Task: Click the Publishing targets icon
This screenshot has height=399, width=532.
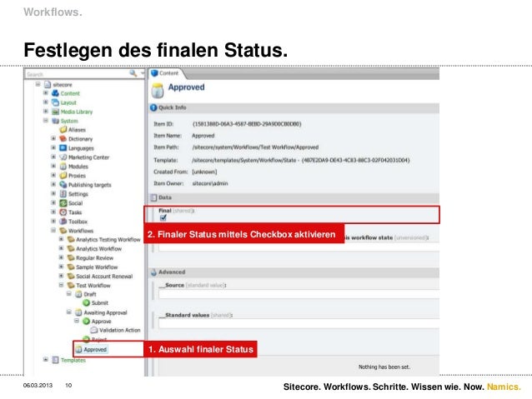Action: tap(63, 184)
